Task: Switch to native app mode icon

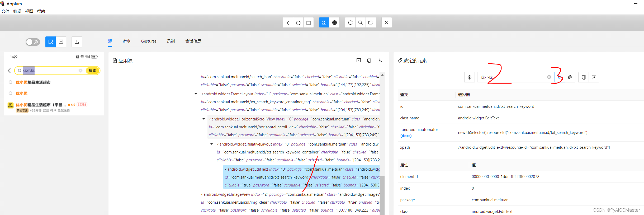Action: click(x=324, y=23)
